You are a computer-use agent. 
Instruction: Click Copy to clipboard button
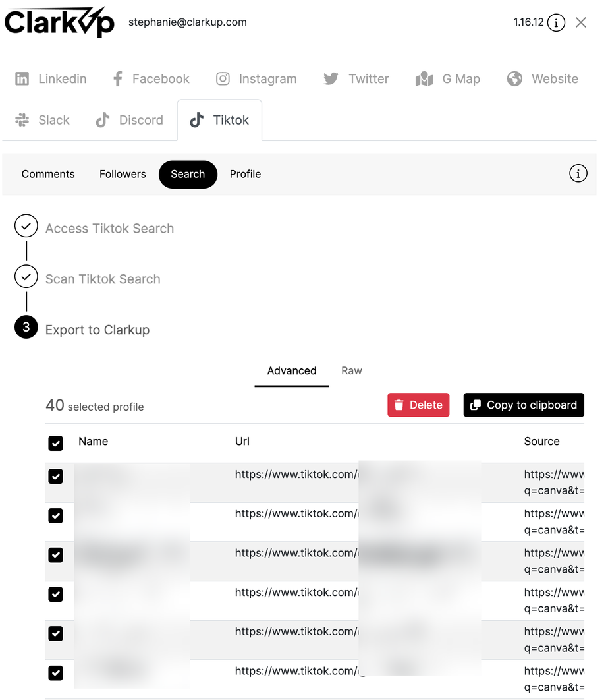[524, 405]
